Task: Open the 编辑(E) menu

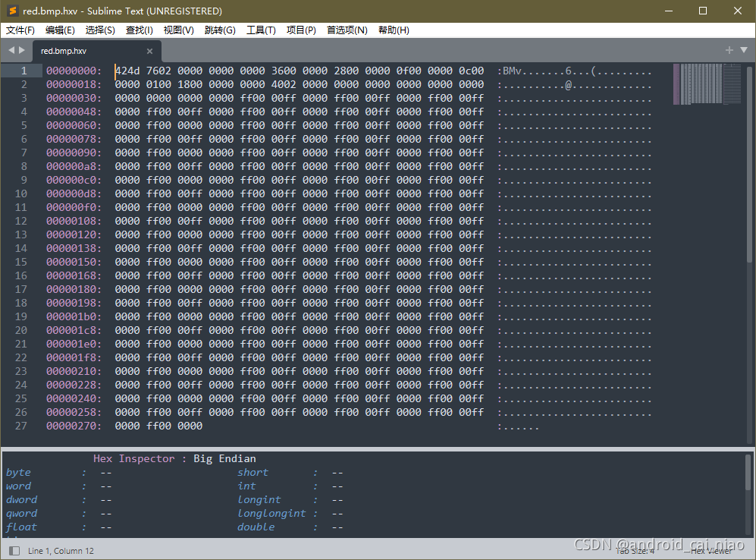Action: 60,30
